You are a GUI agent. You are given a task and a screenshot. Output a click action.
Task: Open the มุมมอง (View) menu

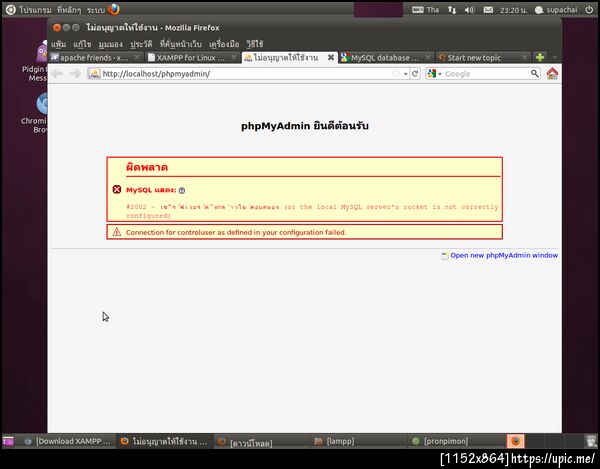point(111,44)
